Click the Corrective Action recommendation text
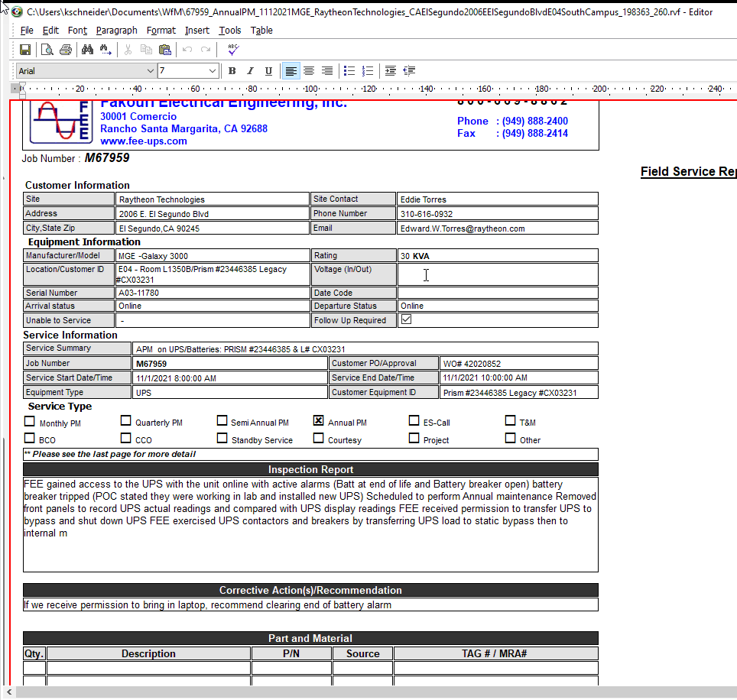This screenshot has height=700, width=737. pos(207,605)
